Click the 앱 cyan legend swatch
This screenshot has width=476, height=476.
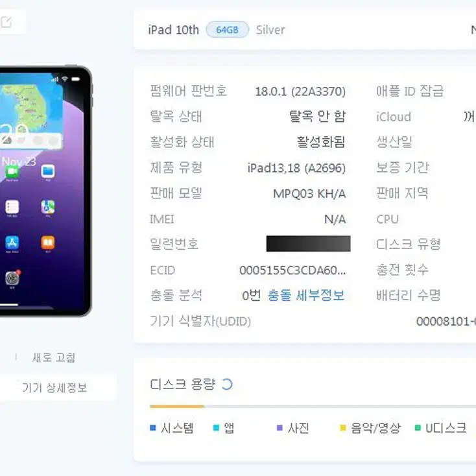point(216,428)
